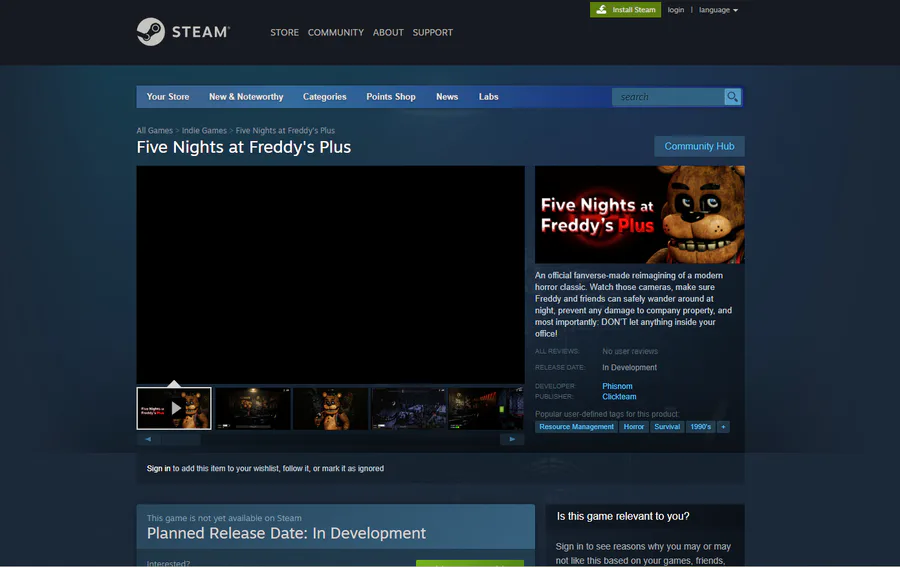Click 'In Development' release date value

[x=629, y=367]
